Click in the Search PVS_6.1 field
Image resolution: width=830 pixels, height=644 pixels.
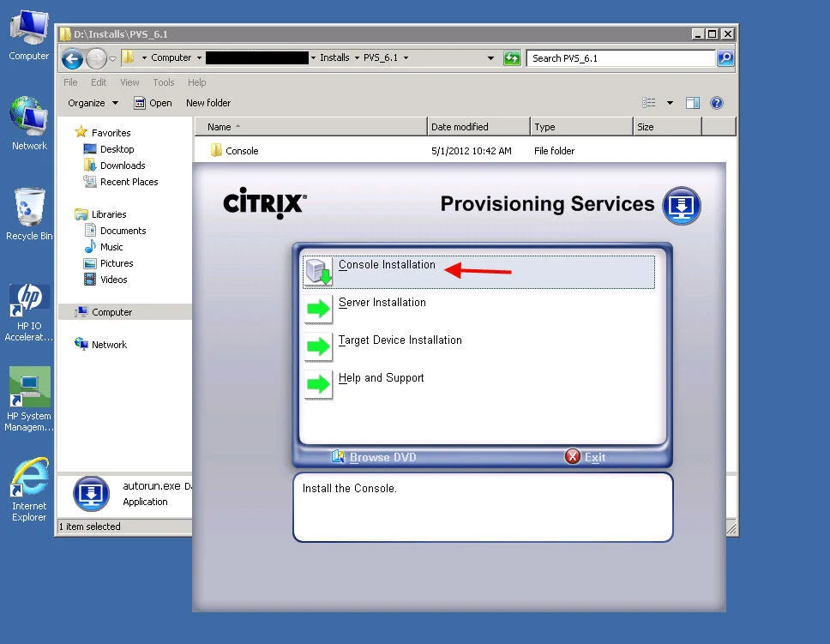pyautogui.click(x=621, y=58)
